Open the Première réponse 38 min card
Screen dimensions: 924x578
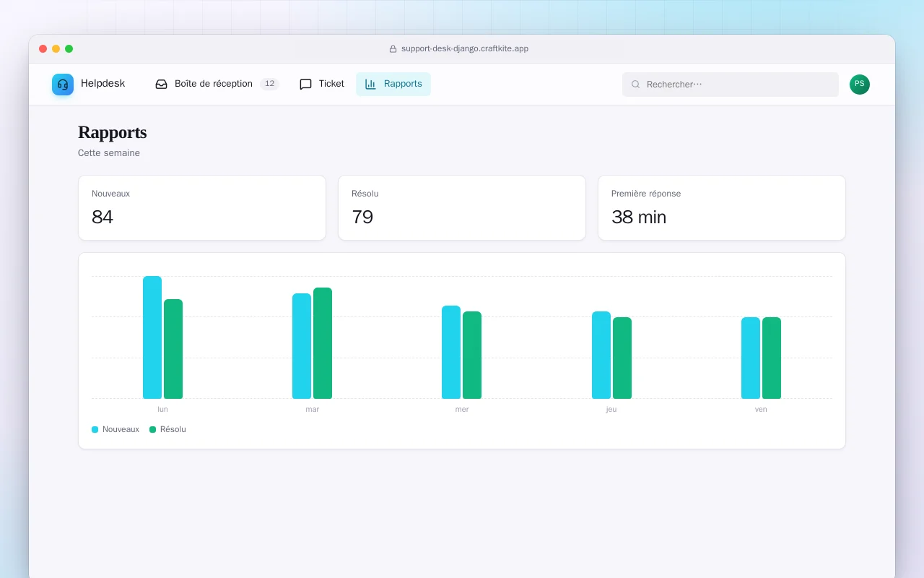(x=722, y=208)
